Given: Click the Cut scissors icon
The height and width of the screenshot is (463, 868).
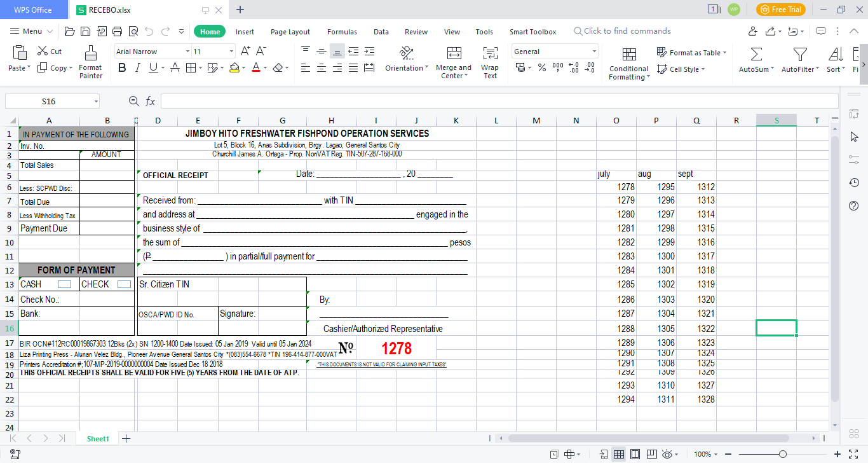Looking at the screenshot, I should [x=43, y=52].
